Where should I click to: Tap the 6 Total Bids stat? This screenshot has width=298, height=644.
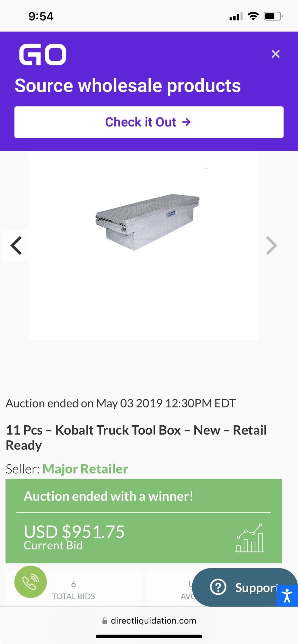pos(73,590)
